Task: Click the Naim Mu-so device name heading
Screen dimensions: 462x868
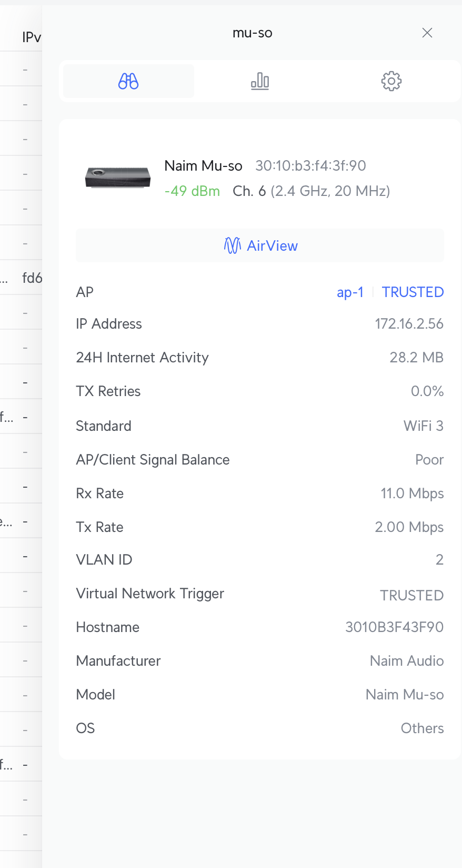Action: click(x=203, y=166)
